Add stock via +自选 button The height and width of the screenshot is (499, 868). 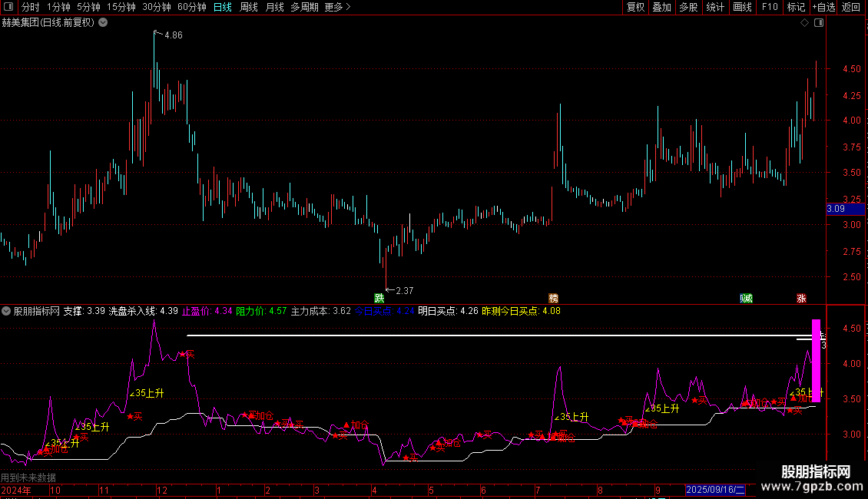point(823,8)
